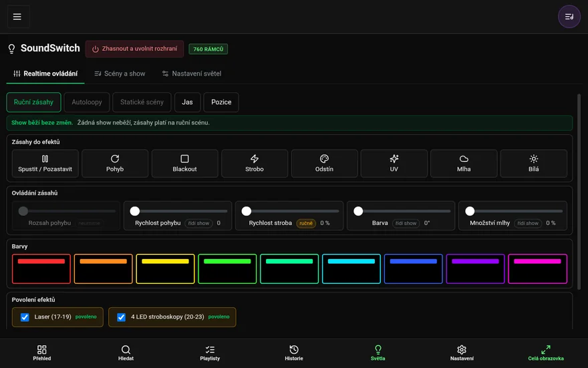Click the Barva hue slider handle
Screen dimensions: 588x368
(358, 211)
